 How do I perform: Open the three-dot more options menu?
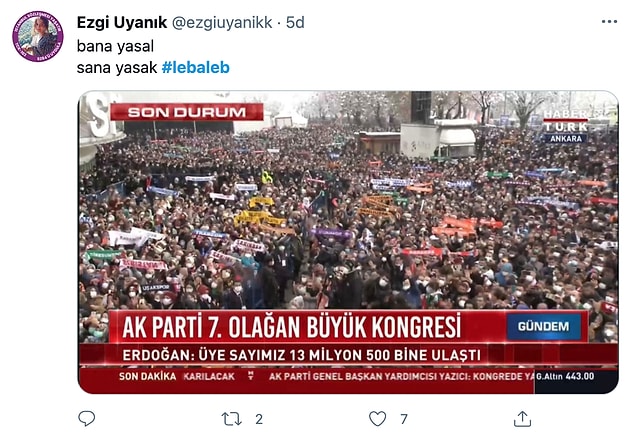tap(609, 22)
